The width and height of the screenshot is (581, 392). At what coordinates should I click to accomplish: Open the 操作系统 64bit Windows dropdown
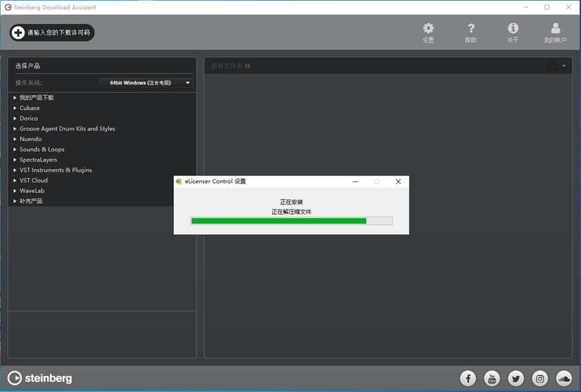[147, 83]
